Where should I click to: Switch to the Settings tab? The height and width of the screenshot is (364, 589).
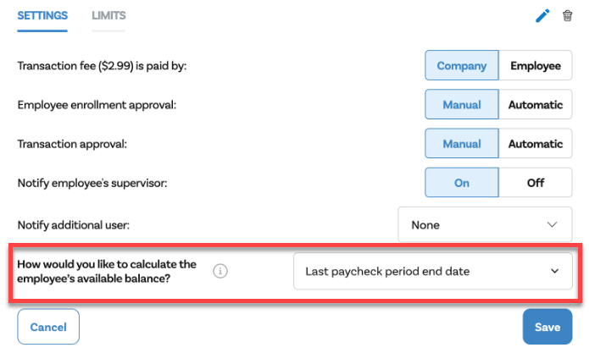44,16
